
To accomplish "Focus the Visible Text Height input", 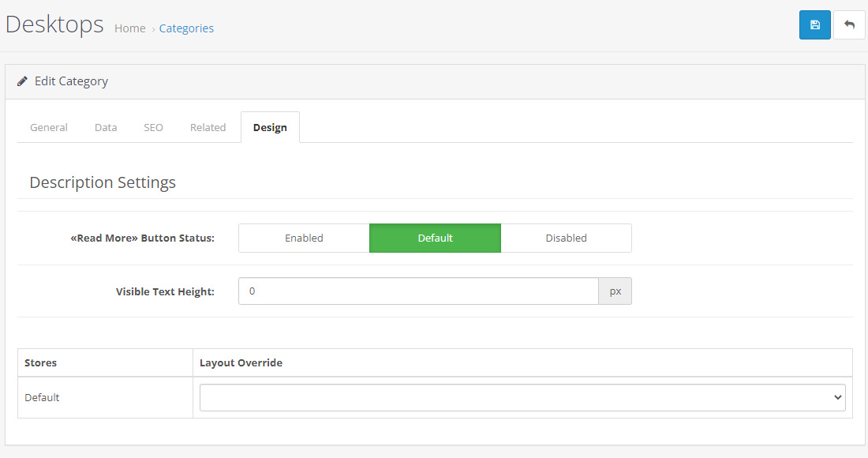I will [x=418, y=291].
